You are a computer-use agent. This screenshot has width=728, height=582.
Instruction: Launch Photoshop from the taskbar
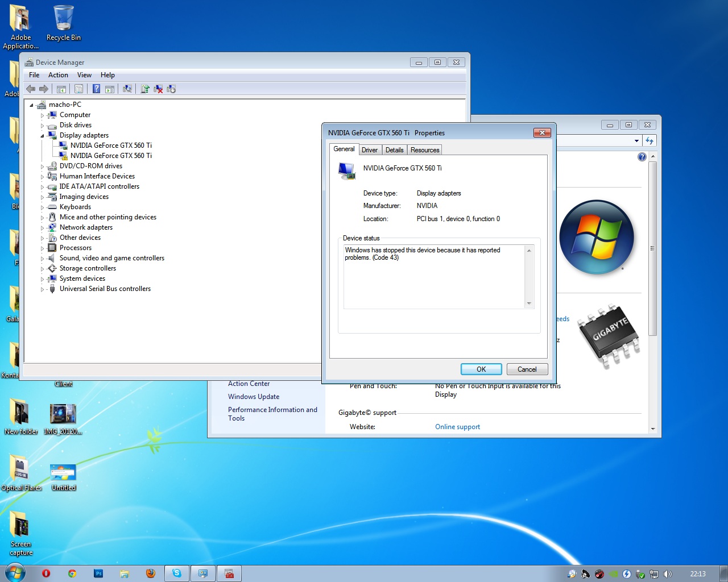click(x=98, y=573)
